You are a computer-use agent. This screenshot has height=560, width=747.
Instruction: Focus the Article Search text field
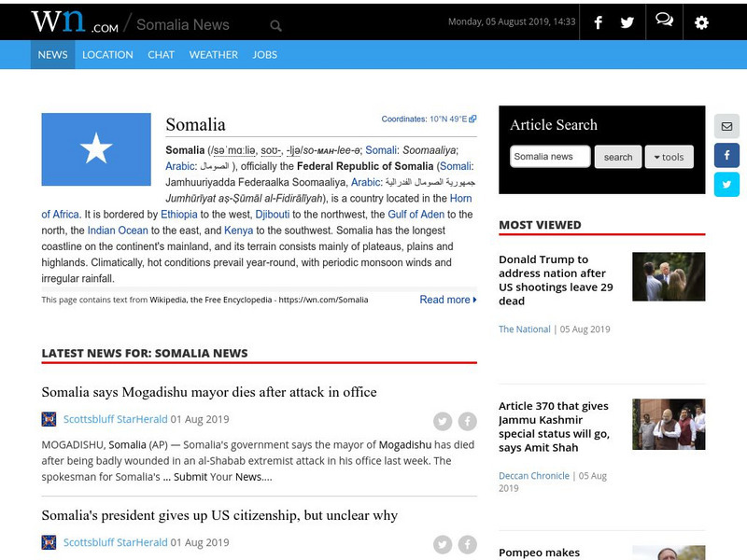click(550, 157)
